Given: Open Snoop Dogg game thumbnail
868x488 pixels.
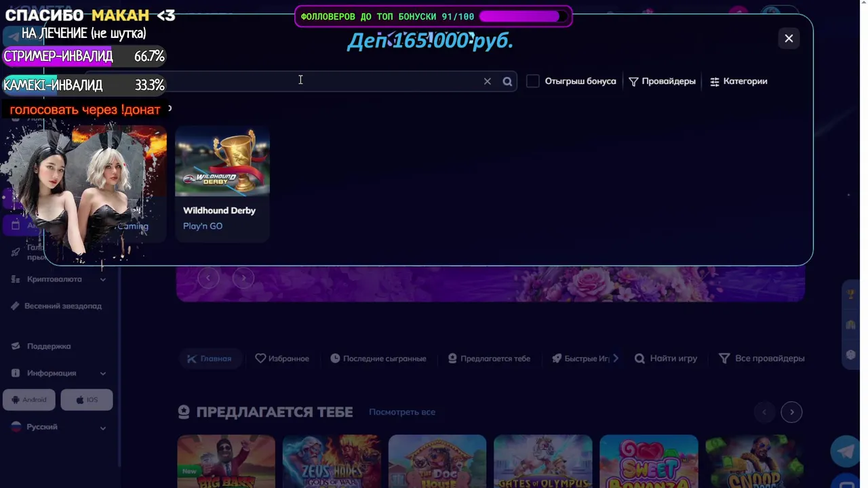Looking at the screenshot, I should coord(754,462).
